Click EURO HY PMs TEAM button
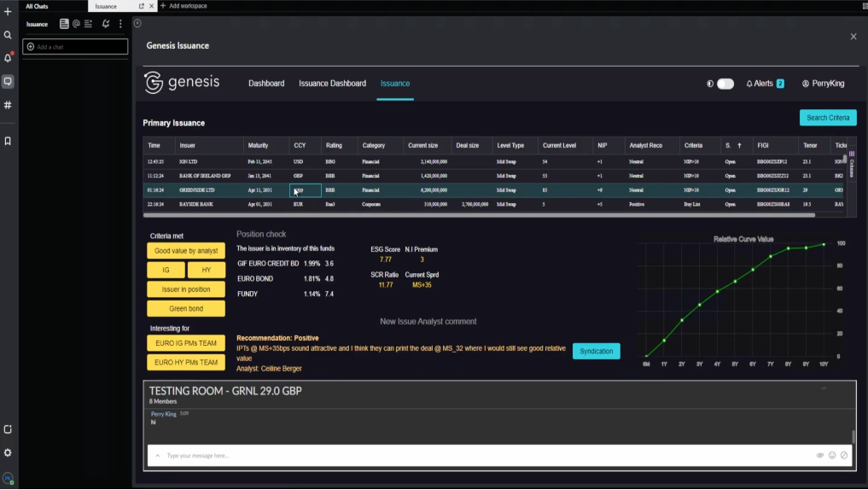Viewport: 868px width, 490px height. [186, 363]
